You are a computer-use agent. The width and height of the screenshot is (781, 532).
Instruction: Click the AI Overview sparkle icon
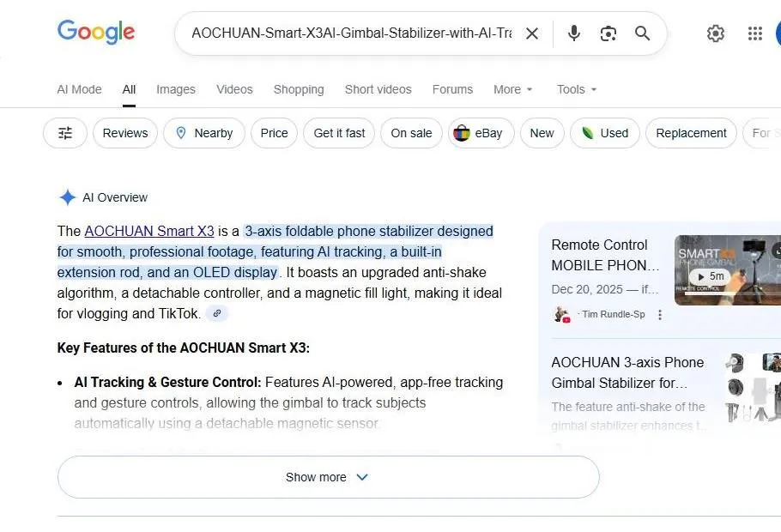click(x=67, y=197)
